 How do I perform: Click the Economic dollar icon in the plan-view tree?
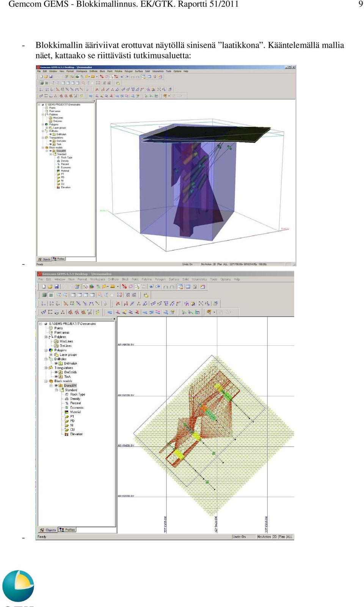(67, 408)
